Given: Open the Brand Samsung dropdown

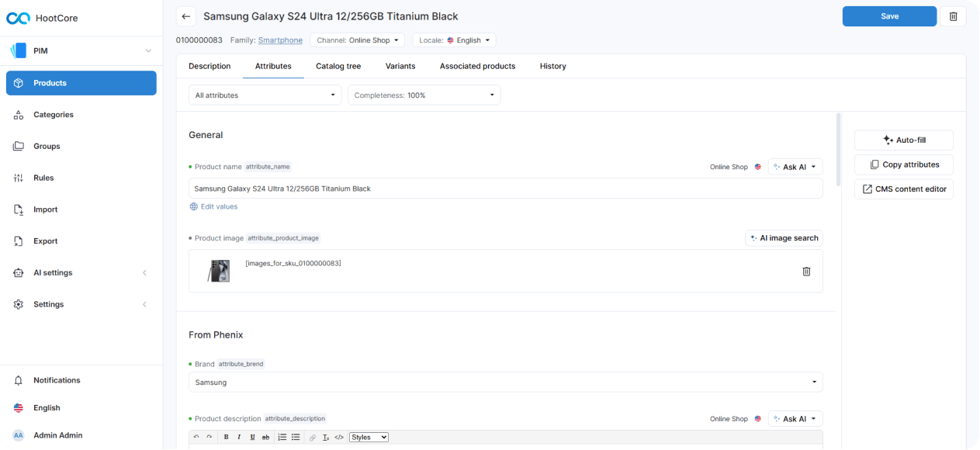Looking at the screenshot, I should [505, 382].
